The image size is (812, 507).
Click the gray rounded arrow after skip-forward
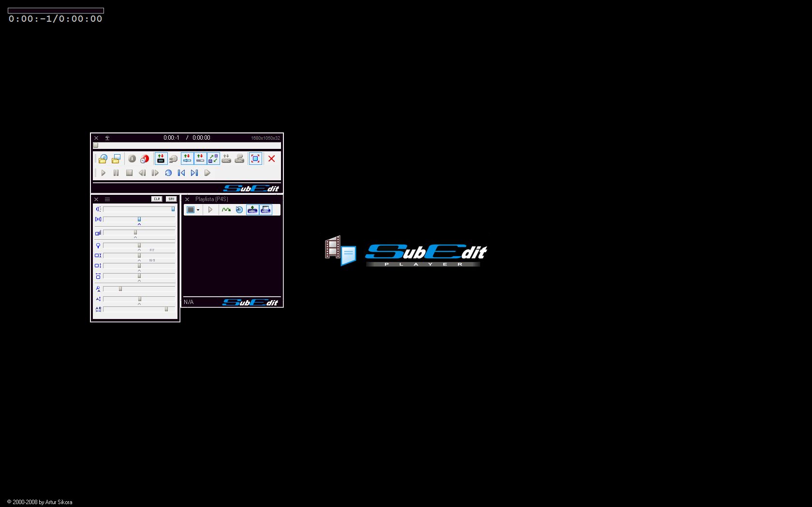coord(207,173)
